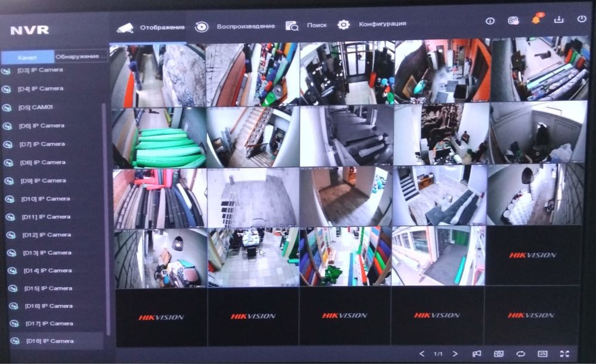Toggle the [D10] IP Camera channel icon

pos(10,199)
